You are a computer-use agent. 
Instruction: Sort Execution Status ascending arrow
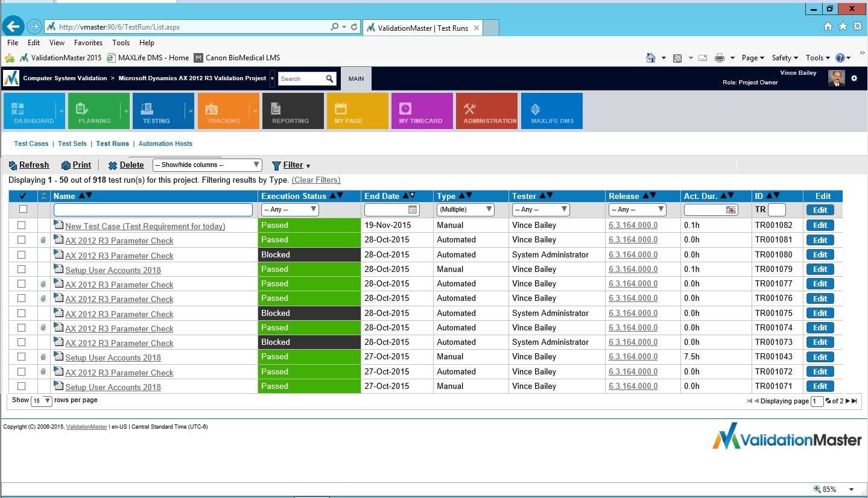point(332,195)
